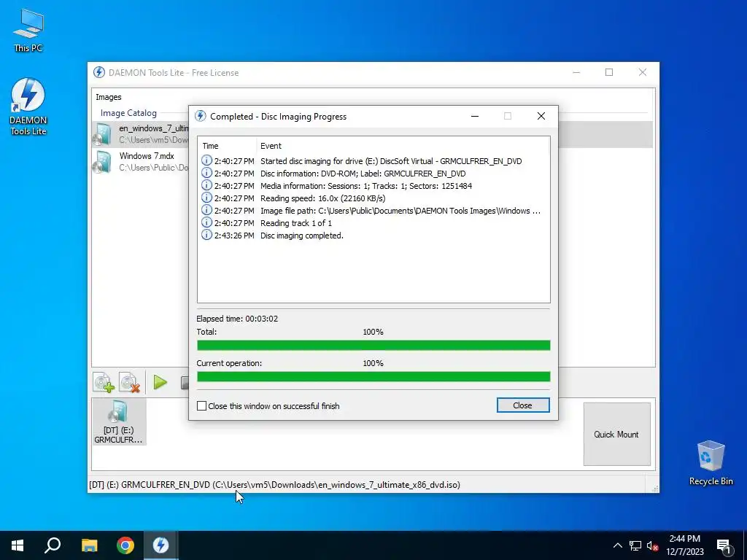
Task: Select the Image file path log row
Action: [x=373, y=211]
